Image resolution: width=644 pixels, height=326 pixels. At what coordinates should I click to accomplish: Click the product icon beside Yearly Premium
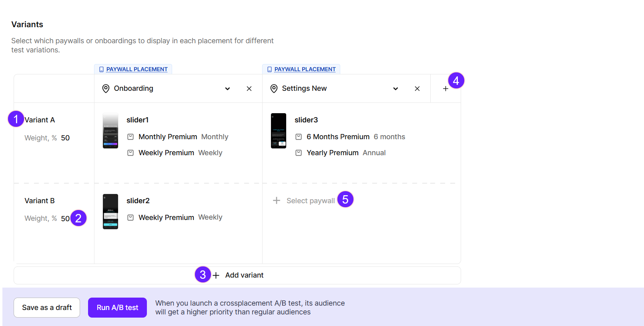pos(299,153)
